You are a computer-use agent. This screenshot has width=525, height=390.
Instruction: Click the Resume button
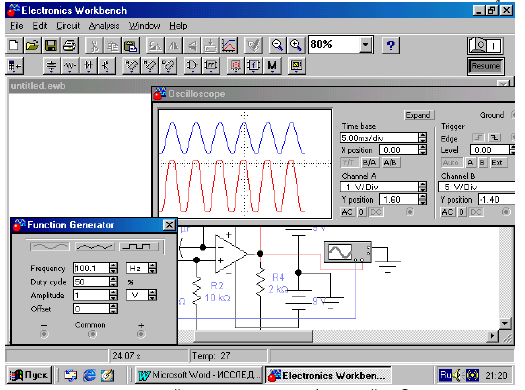point(485,66)
